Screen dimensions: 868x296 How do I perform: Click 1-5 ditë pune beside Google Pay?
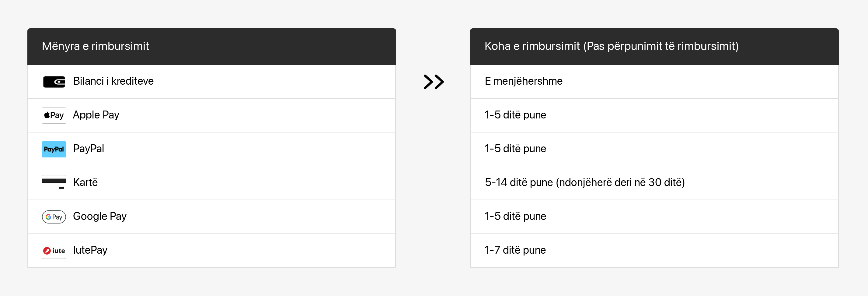pos(515,216)
